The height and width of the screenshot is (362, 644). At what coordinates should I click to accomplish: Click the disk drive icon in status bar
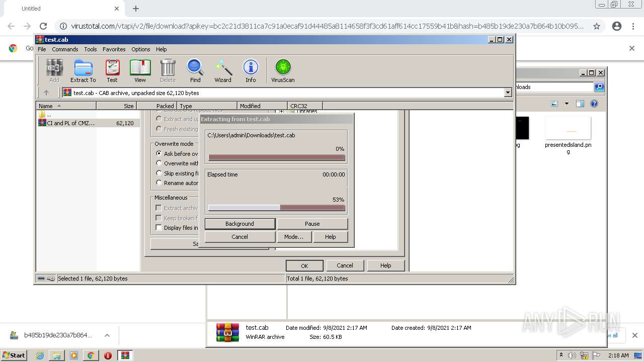(x=41, y=279)
